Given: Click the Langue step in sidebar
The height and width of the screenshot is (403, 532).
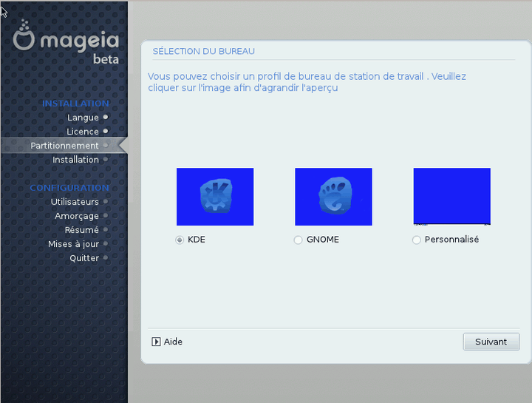Looking at the screenshot, I should click(x=83, y=118).
